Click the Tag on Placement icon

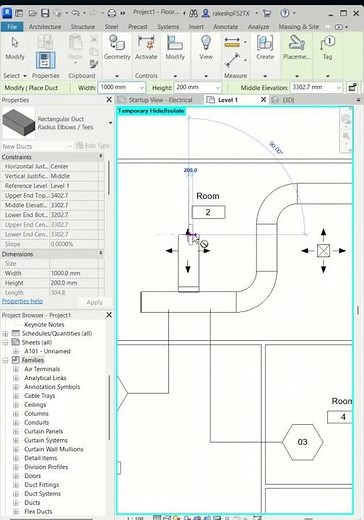328,43
